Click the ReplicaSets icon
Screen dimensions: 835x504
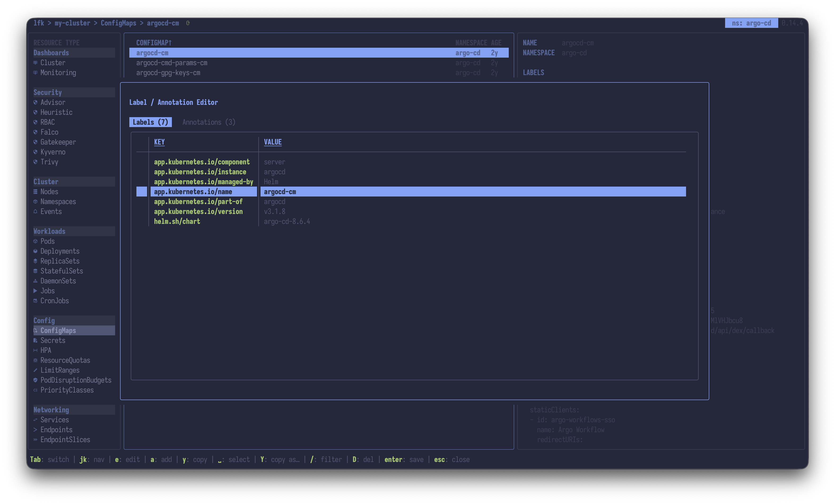point(35,261)
